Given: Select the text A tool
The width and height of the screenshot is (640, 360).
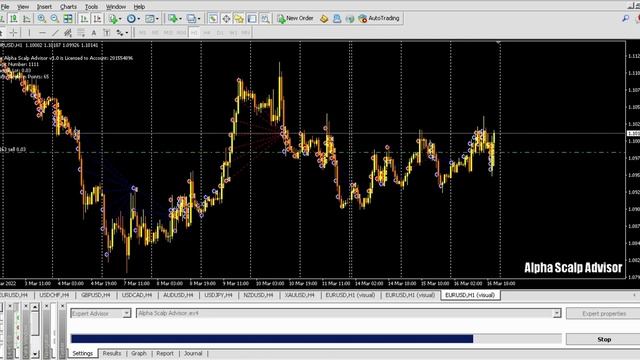Looking at the screenshot, I should [94, 33].
